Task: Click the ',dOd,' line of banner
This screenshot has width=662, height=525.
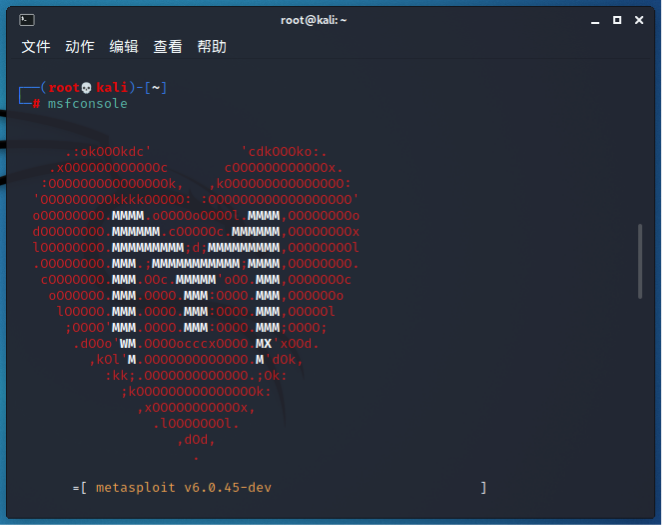Action: pos(196,440)
